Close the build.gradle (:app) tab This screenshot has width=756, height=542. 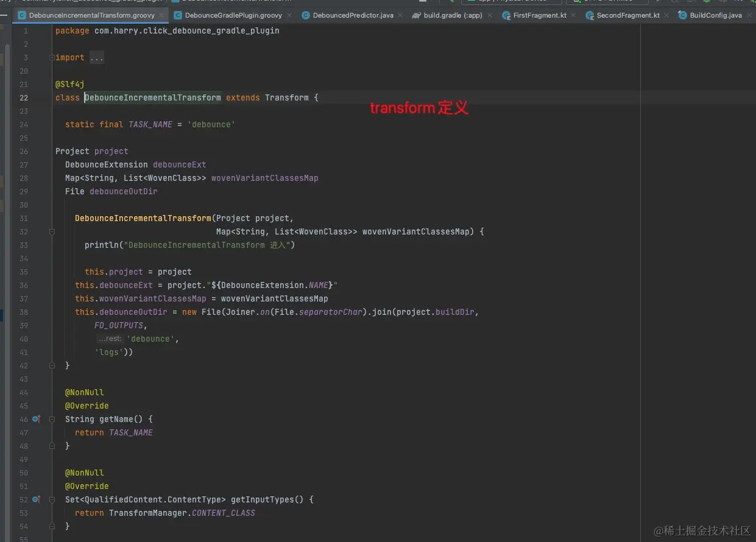point(490,15)
